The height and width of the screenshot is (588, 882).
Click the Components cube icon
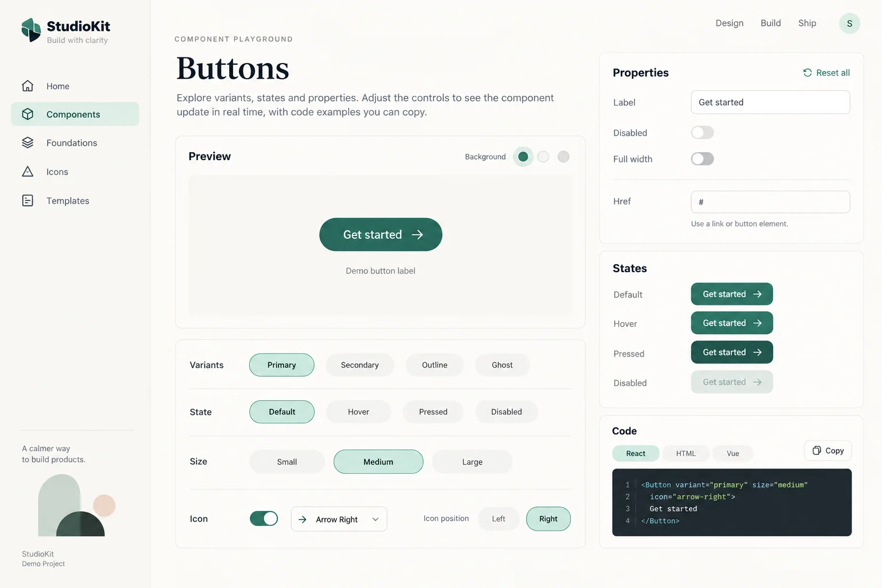point(28,114)
